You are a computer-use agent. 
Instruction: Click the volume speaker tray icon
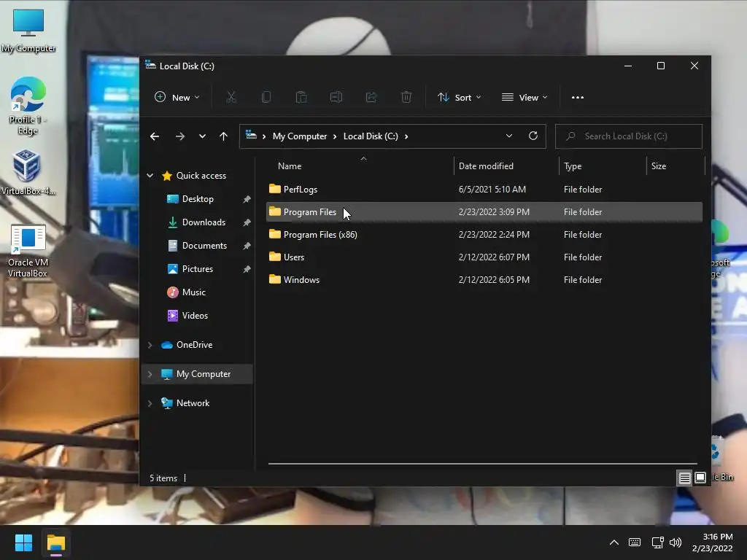(676, 542)
